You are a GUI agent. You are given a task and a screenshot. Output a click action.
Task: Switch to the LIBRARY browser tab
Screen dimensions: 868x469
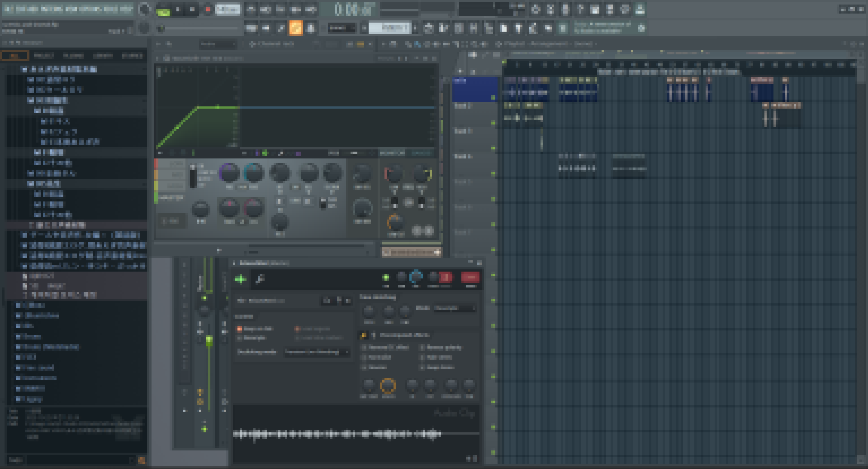(103, 56)
